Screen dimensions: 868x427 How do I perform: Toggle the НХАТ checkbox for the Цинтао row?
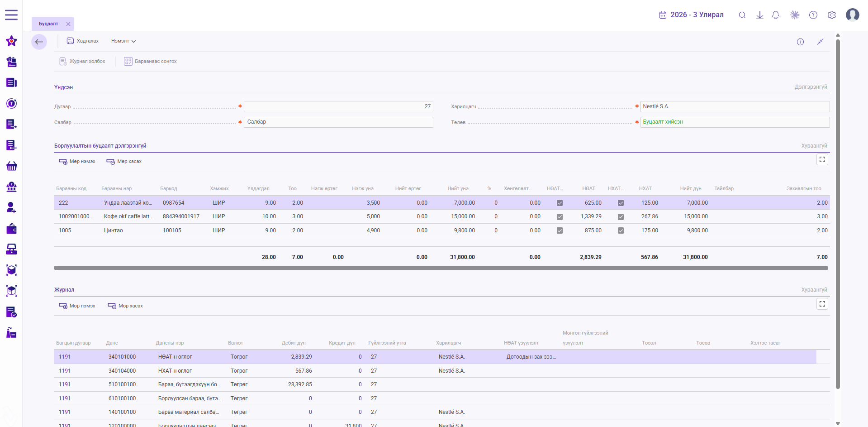coord(621,230)
